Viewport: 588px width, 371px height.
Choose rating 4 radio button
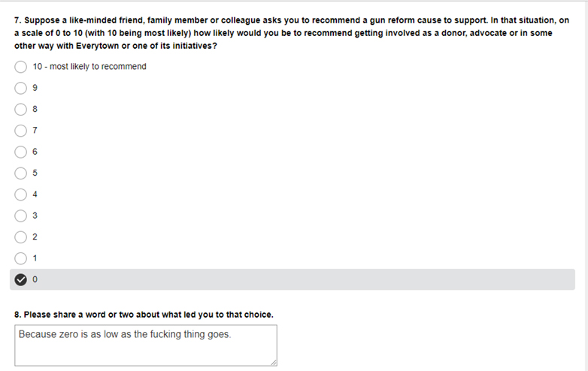[20, 195]
